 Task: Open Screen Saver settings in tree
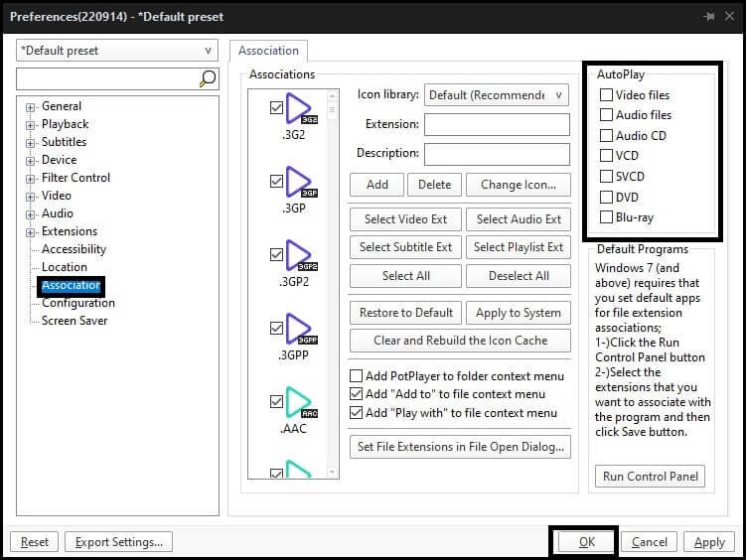75,321
